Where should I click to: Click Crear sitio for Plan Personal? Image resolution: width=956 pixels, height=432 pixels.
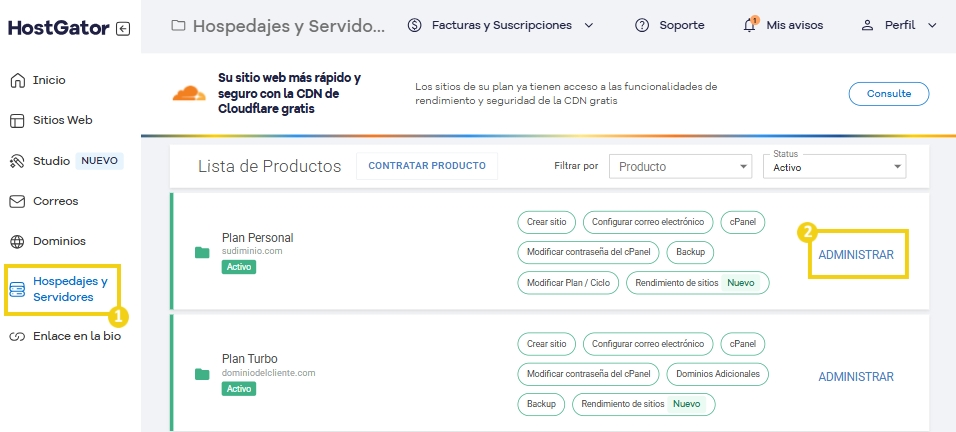click(546, 222)
